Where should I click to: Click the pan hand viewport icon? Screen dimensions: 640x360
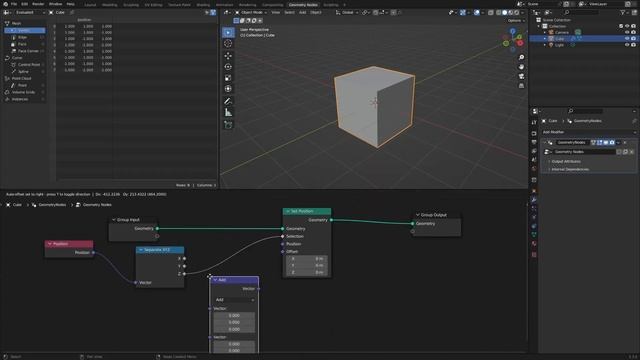pos(521,67)
